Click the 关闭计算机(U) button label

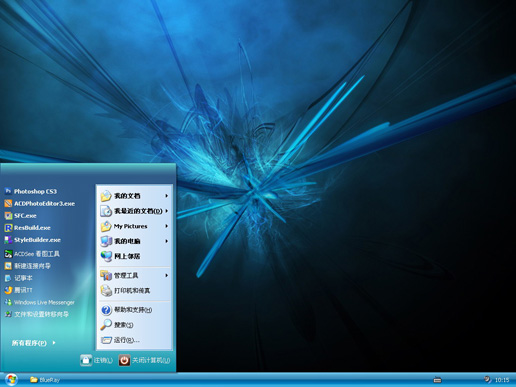coord(151,360)
